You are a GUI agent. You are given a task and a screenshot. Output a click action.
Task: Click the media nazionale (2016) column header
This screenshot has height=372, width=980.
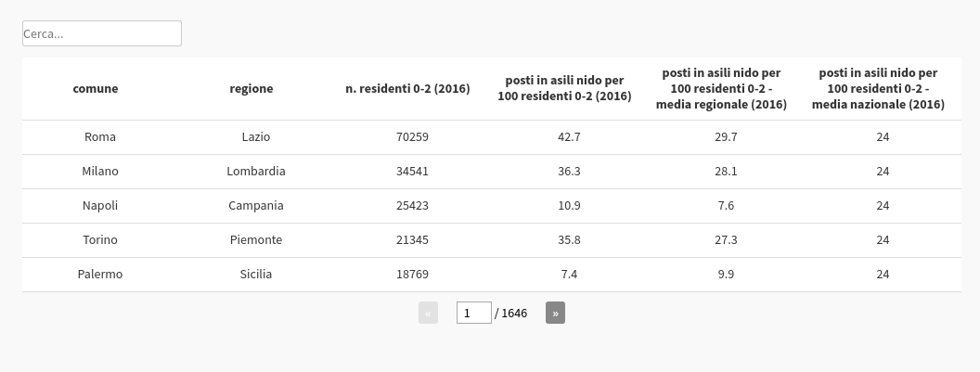[878, 88]
